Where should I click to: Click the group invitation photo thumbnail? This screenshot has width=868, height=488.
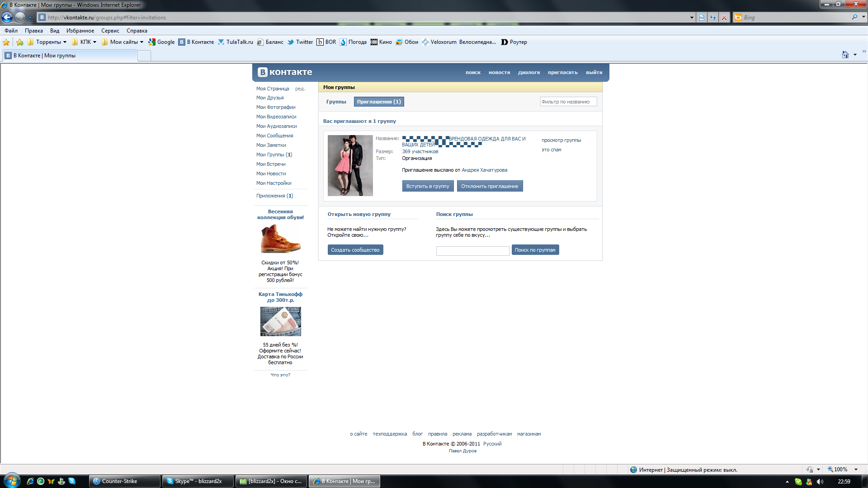pos(350,165)
